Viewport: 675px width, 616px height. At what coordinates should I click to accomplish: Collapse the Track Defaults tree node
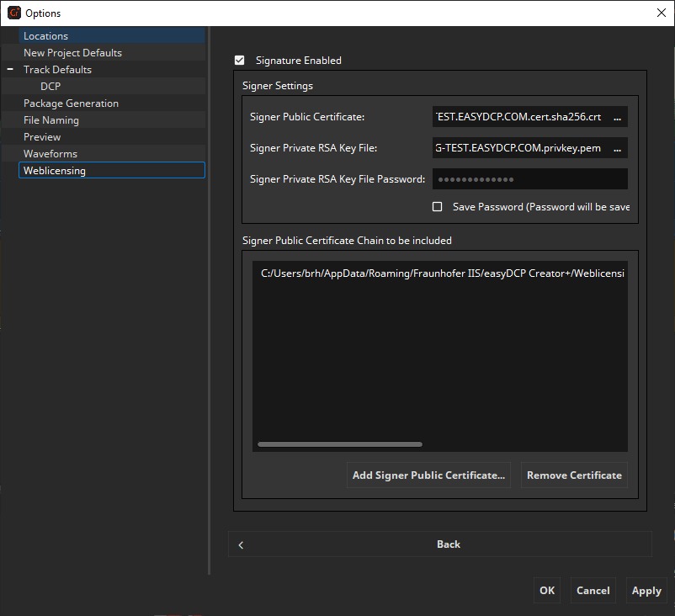coord(10,70)
